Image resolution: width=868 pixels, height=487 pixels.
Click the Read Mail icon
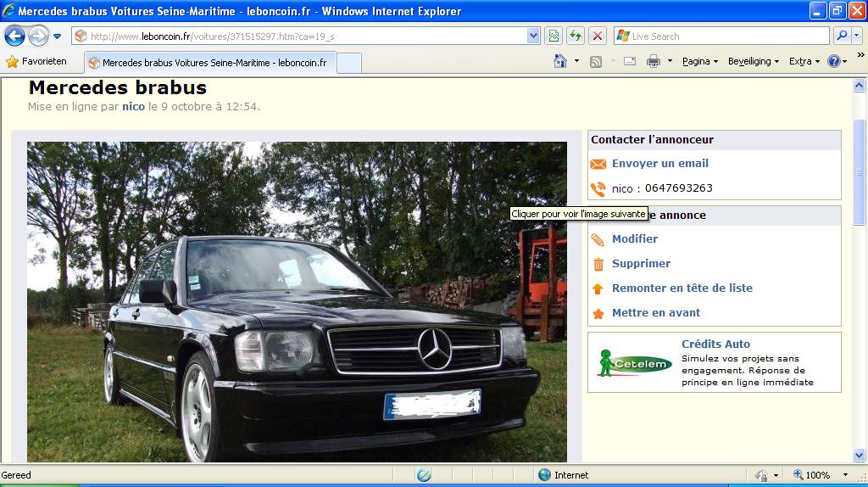coord(630,61)
